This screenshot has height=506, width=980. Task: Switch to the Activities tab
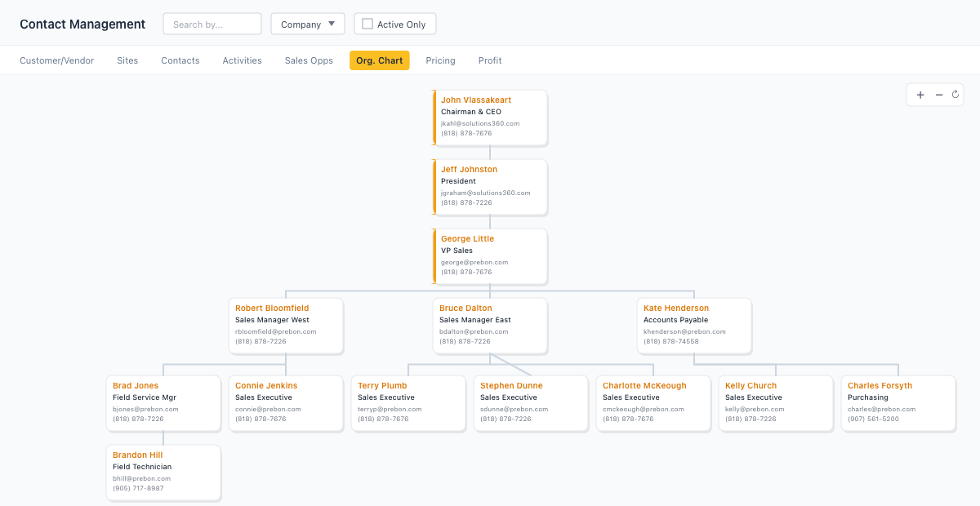pyautogui.click(x=242, y=60)
